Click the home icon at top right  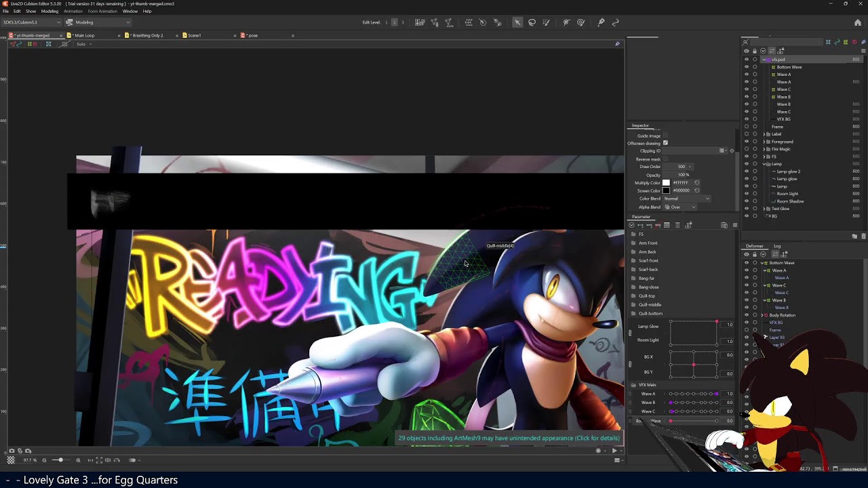pos(857,22)
